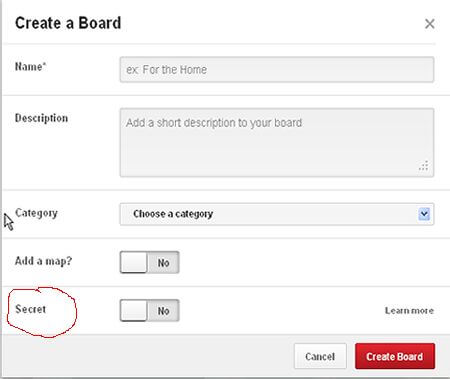Image resolution: width=450 pixels, height=379 pixels.
Task: Click the Description field label
Action: (x=41, y=118)
